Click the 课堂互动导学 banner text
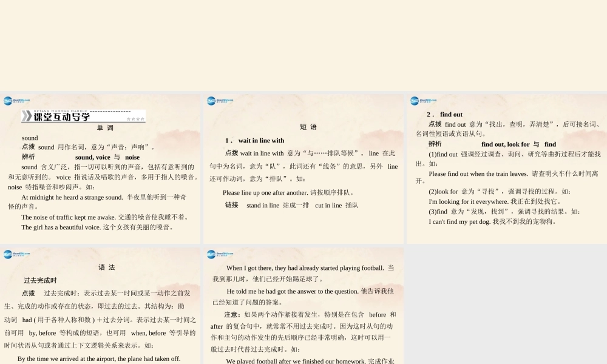The width and height of the screenshot is (607, 364). [61, 118]
